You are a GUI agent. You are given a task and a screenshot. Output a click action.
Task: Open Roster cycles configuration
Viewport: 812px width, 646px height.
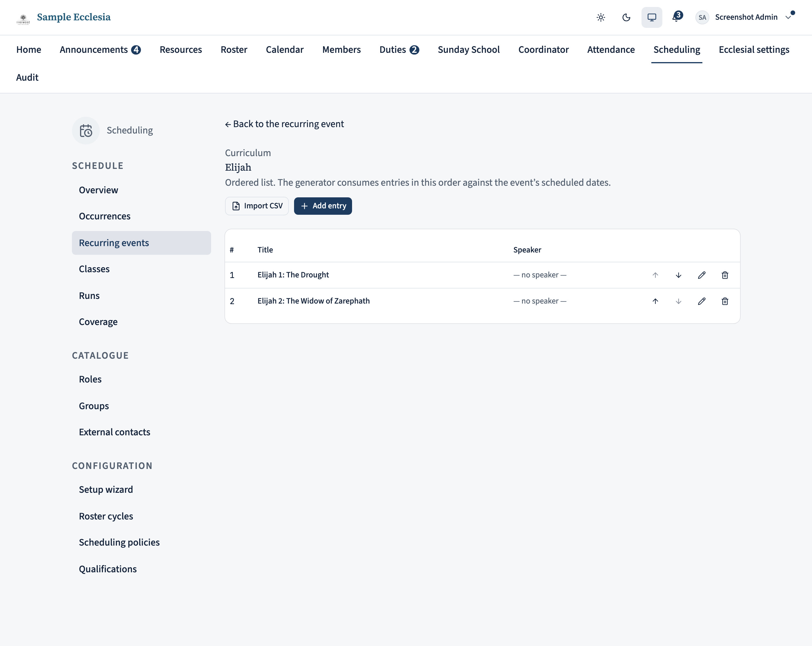(141, 516)
